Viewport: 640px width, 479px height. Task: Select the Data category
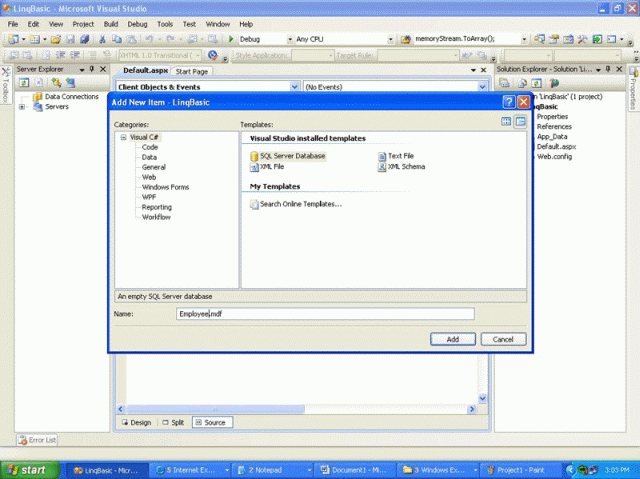149,157
